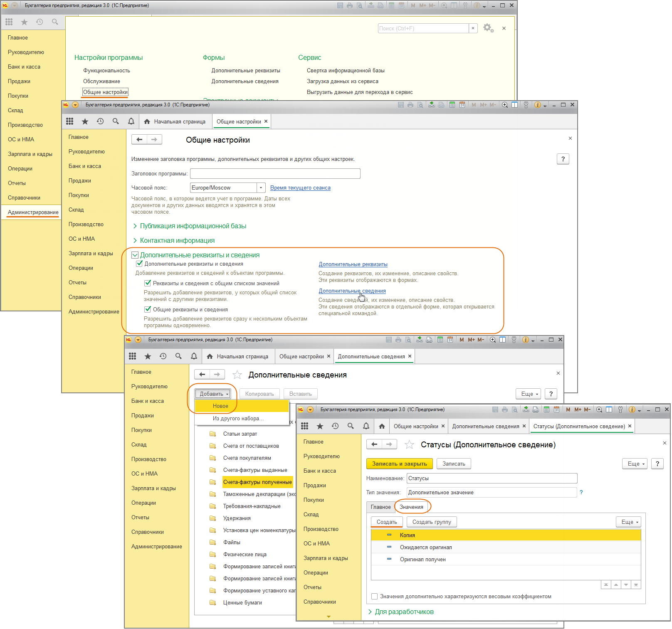Viewport: 672px width, 629px height.
Task: Click Время текущего сеанса link
Action: pos(300,188)
